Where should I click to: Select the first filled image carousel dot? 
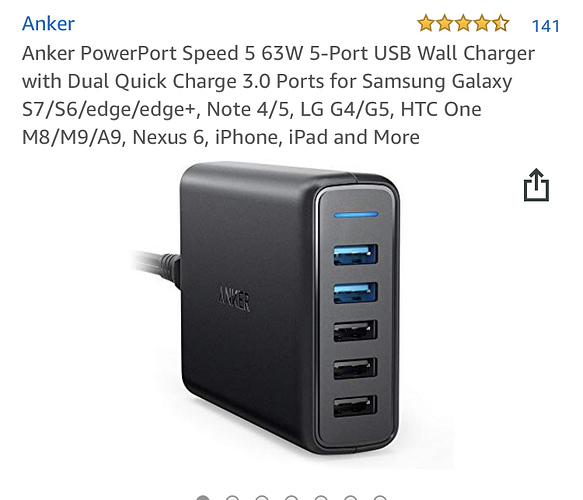tap(203, 498)
